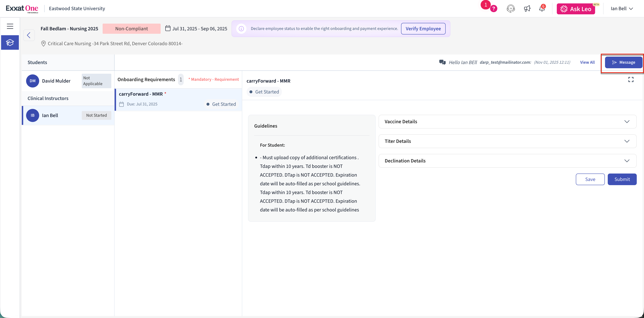Open the notifications bell

pos(542,9)
